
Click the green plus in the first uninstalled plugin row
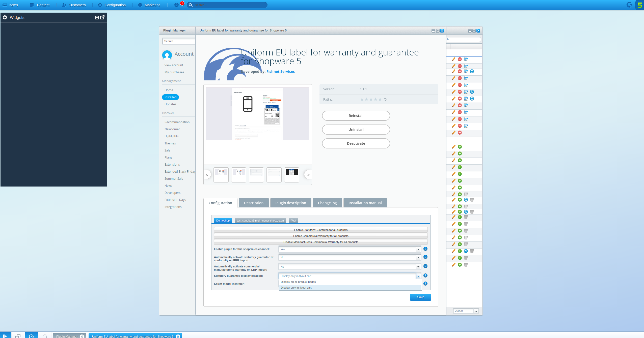pos(460,147)
